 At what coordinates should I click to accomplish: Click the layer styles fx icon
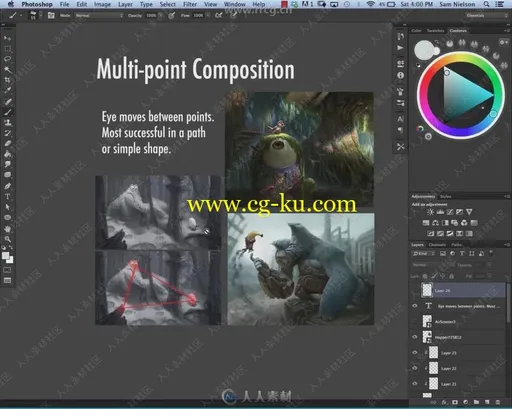[x=445, y=402]
